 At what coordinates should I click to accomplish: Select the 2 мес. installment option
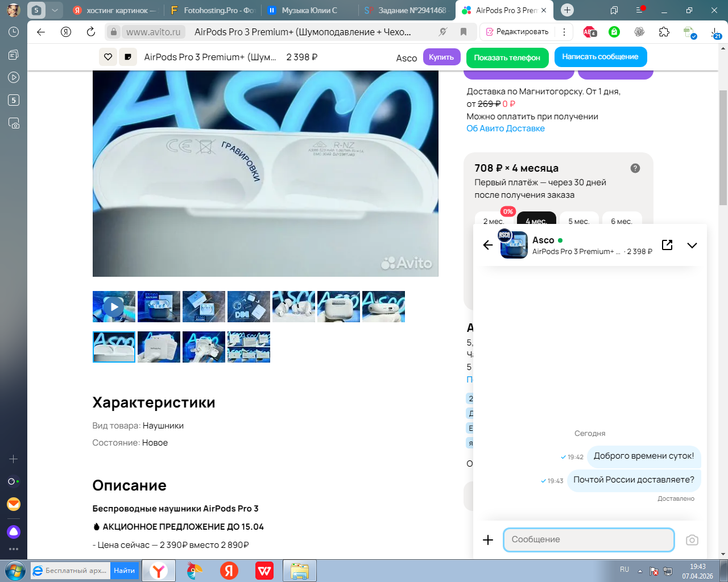[493, 220]
